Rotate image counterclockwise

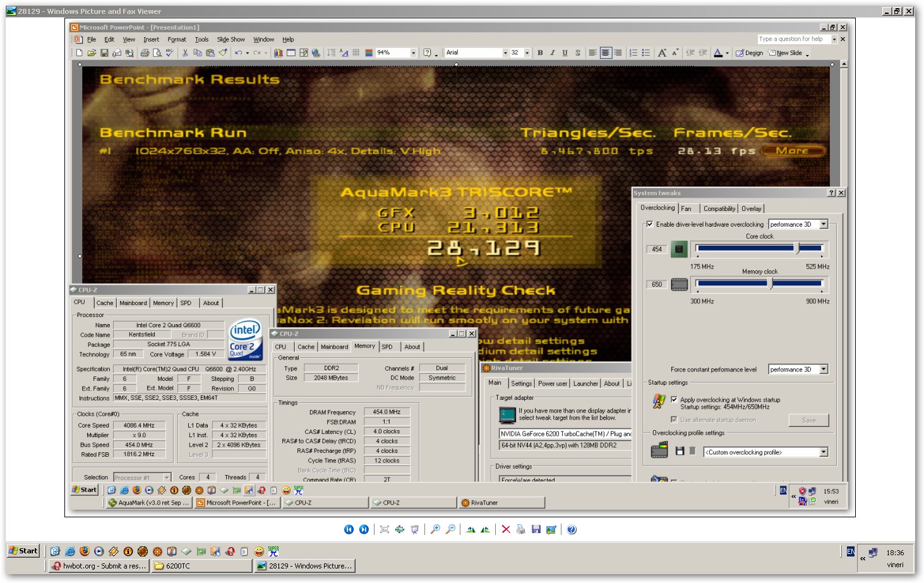(485, 529)
